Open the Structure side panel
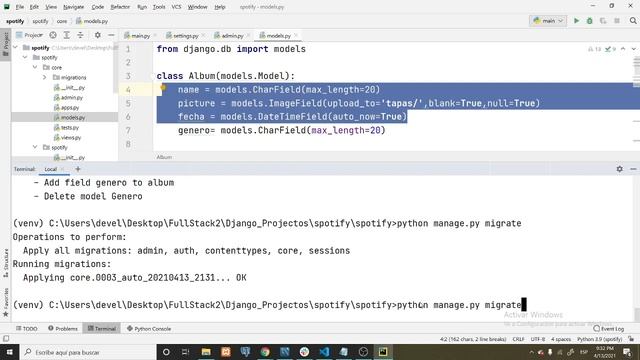This screenshot has width=640, height=360. (x=6, y=263)
